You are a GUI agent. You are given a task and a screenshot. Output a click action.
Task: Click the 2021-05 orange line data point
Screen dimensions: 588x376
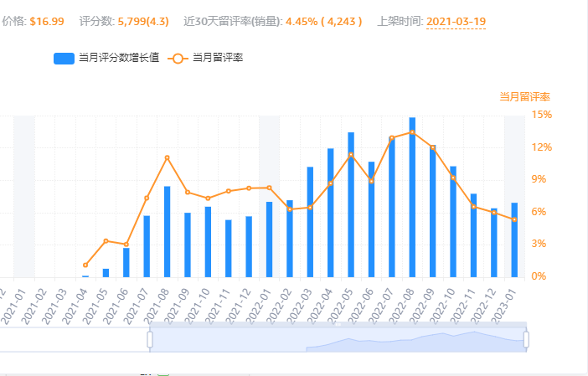coord(106,241)
